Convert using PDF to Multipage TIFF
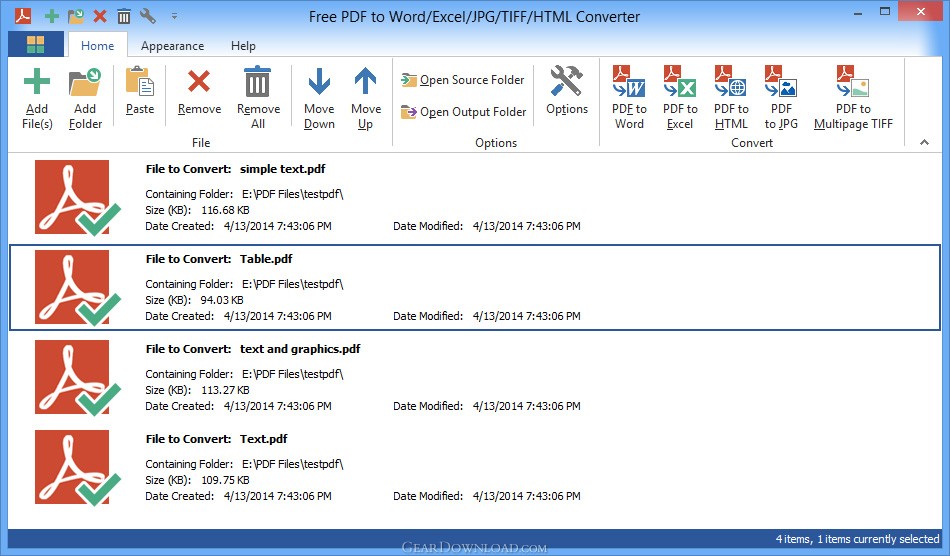 (853, 99)
